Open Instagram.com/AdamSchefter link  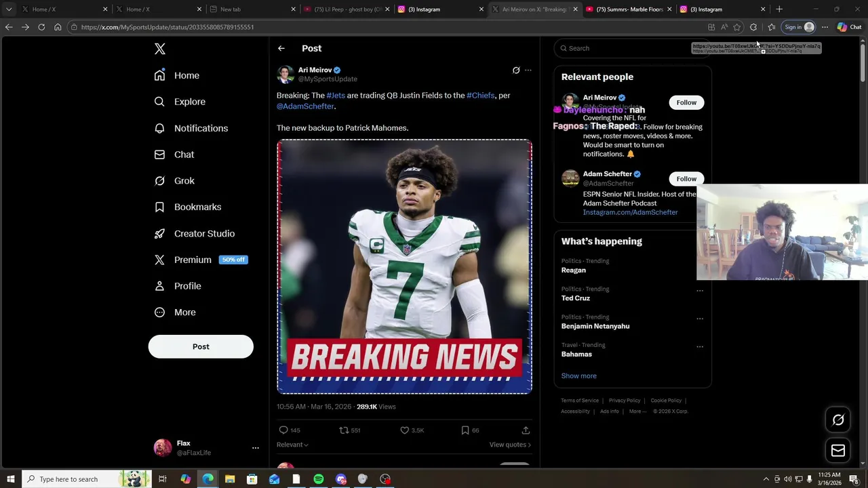tap(630, 212)
